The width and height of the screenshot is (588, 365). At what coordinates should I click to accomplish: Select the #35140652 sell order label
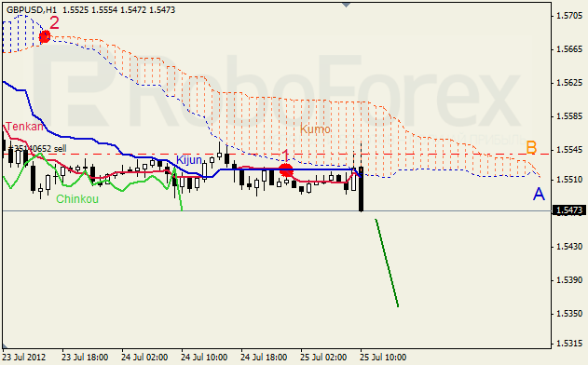coord(37,149)
